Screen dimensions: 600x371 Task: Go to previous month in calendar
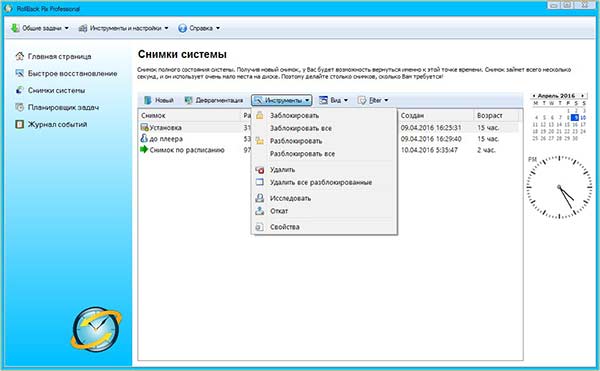coord(534,95)
